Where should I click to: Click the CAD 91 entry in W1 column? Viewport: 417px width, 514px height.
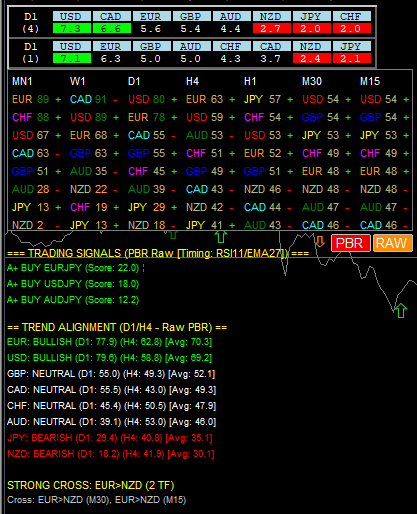(x=88, y=99)
